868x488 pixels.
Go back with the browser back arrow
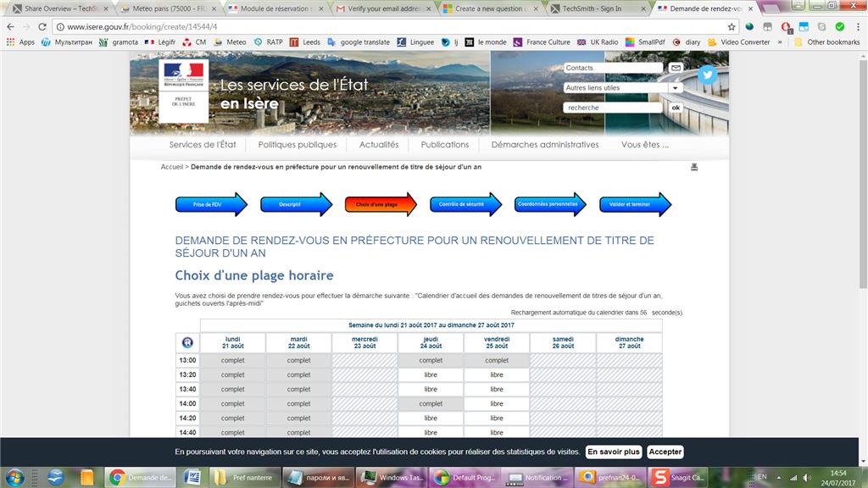coord(10,26)
